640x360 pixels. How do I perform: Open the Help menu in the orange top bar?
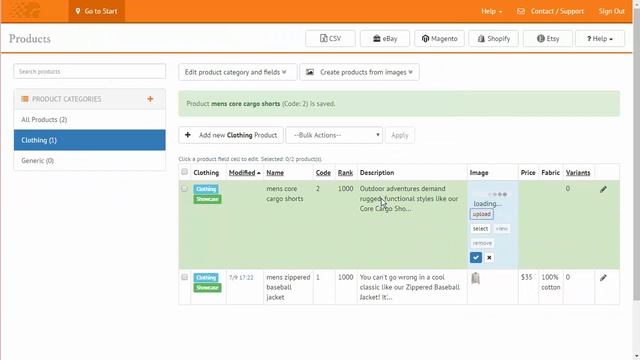[491, 11]
